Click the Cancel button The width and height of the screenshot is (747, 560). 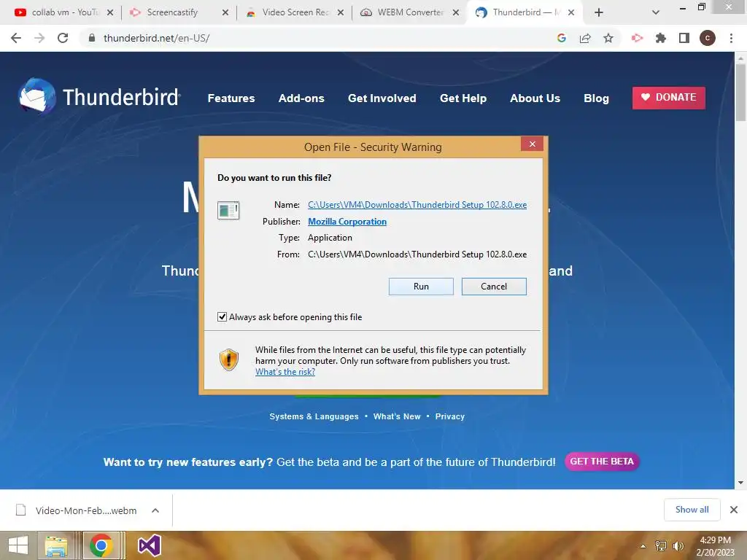point(494,286)
